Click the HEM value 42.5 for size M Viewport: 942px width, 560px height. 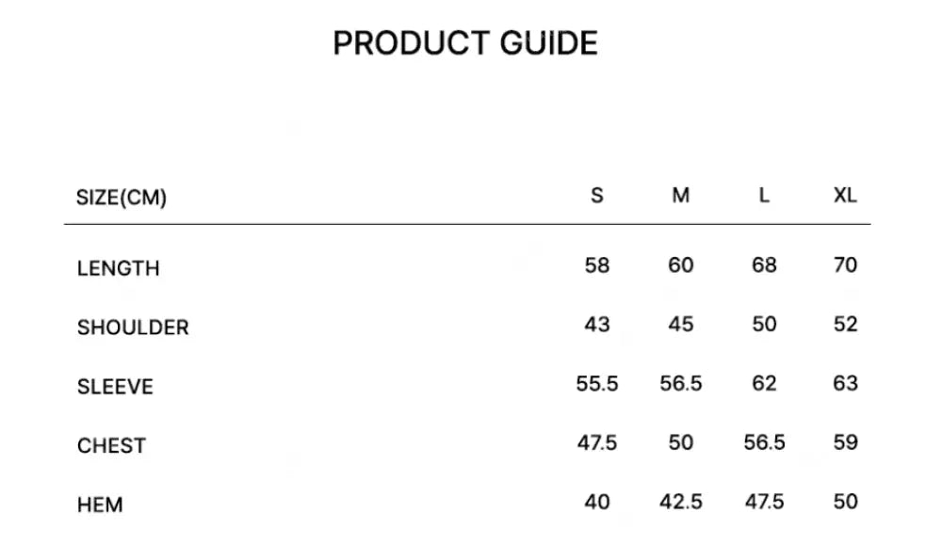click(x=680, y=502)
